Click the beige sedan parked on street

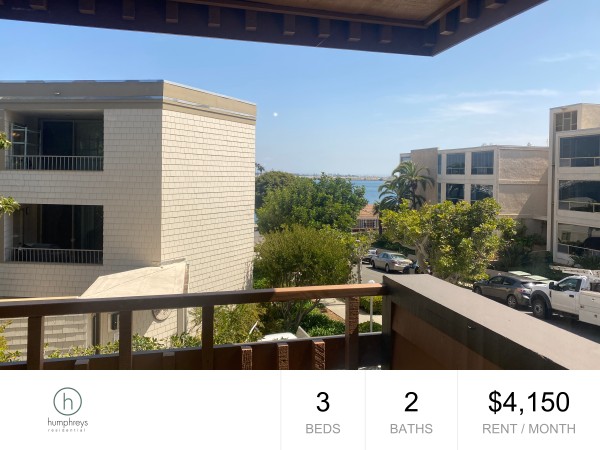click(392, 262)
